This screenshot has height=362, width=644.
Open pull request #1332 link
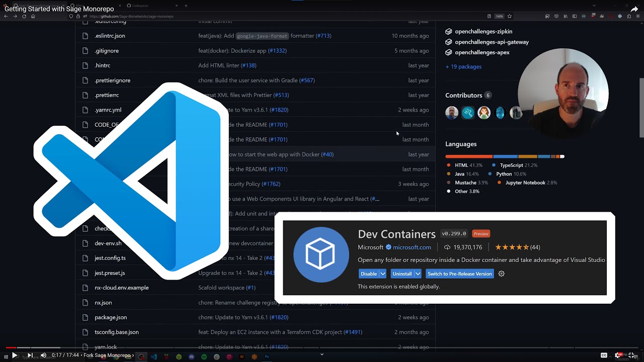coord(277,51)
